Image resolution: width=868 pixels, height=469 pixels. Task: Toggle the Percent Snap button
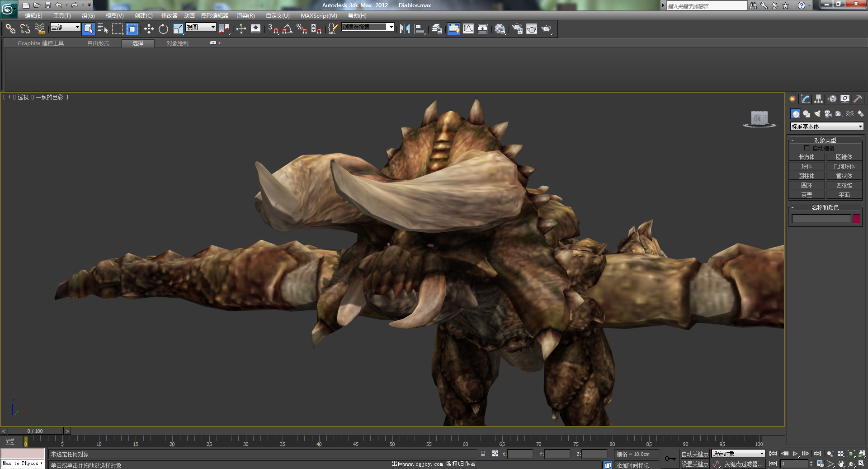coord(302,29)
